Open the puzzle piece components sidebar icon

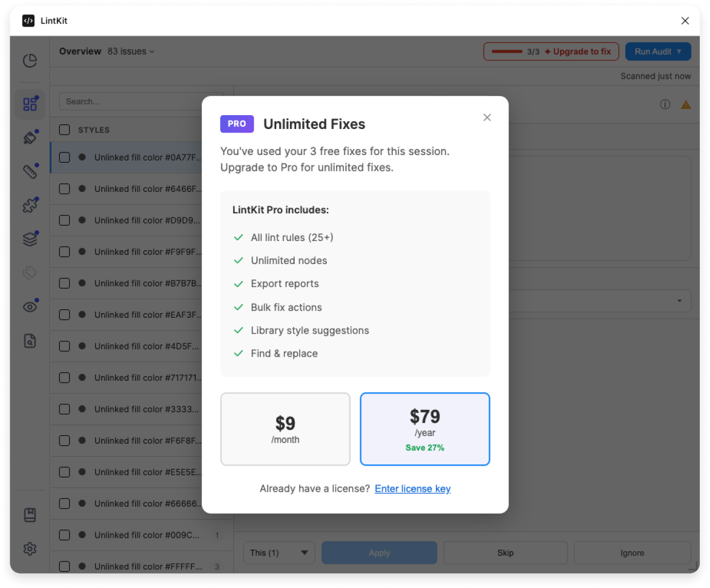(x=30, y=205)
